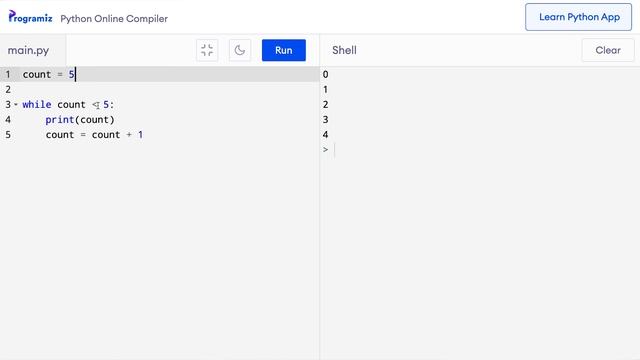Collapse the while loop fold arrow
Screen dimensions: 640x360
pos(16,104)
